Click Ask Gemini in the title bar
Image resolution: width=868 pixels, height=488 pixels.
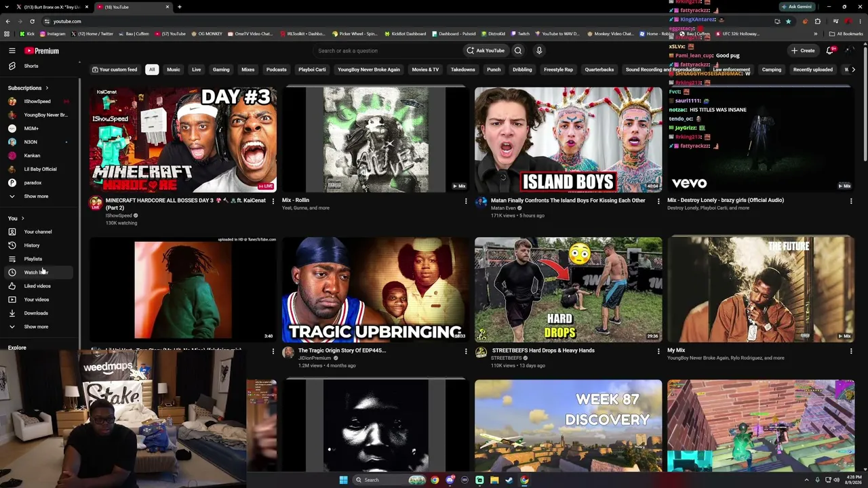797,7
